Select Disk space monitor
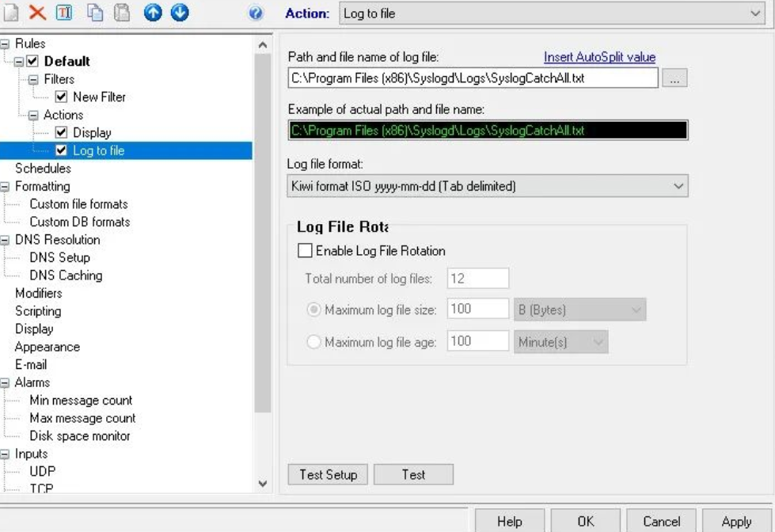The width and height of the screenshot is (775, 532). click(80, 436)
